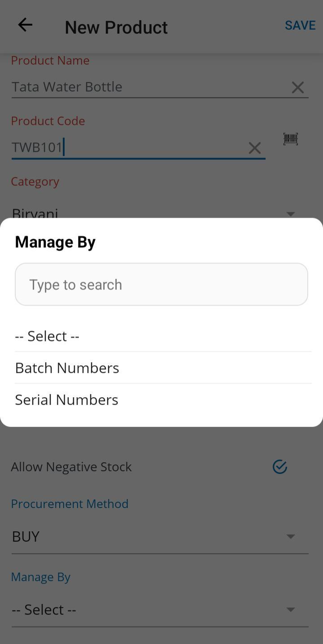Image resolution: width=323 pixels, height=644 pixels.
Task: Click the Allow Negative Stock label
Action: point(71,467)
